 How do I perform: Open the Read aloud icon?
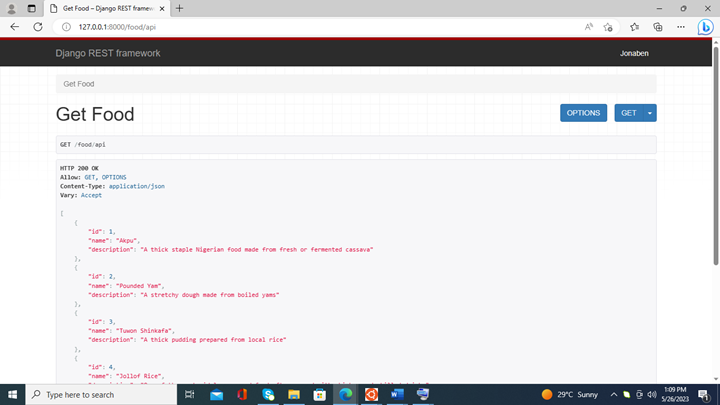click(x=589, y=27)
